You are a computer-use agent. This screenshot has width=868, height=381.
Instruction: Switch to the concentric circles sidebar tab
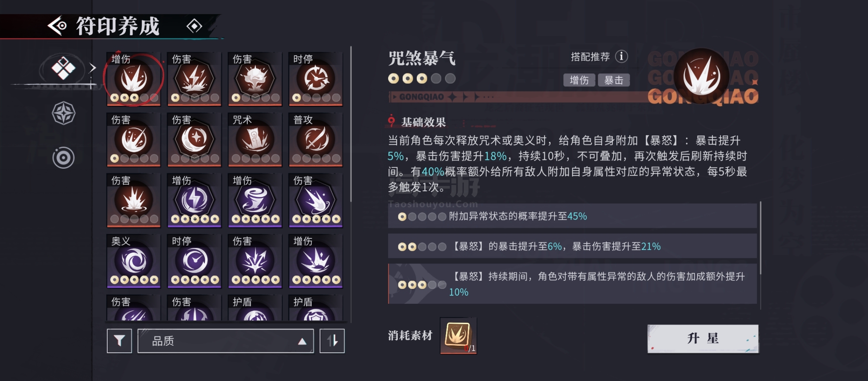[64, 158]
